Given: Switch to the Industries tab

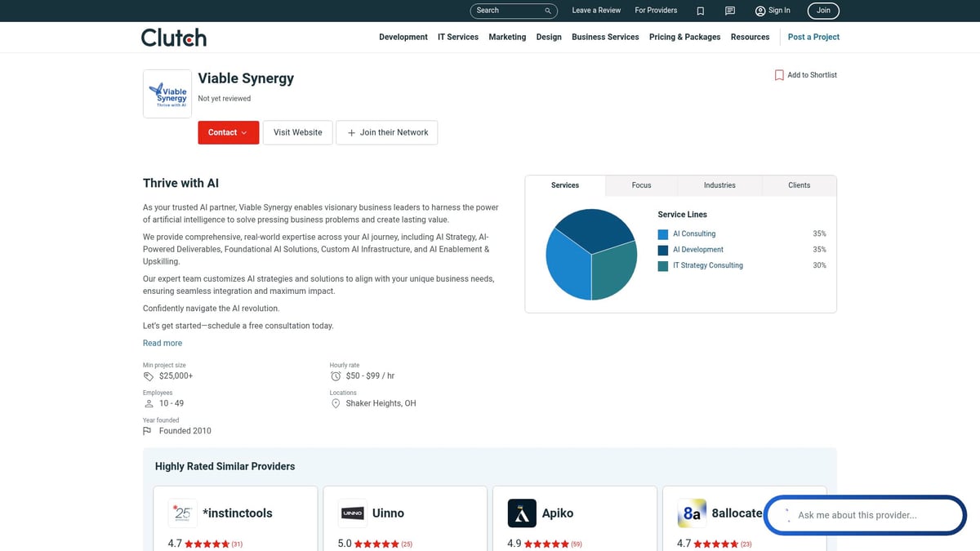Looking at the screenshot, I should [x=719, y=185].
